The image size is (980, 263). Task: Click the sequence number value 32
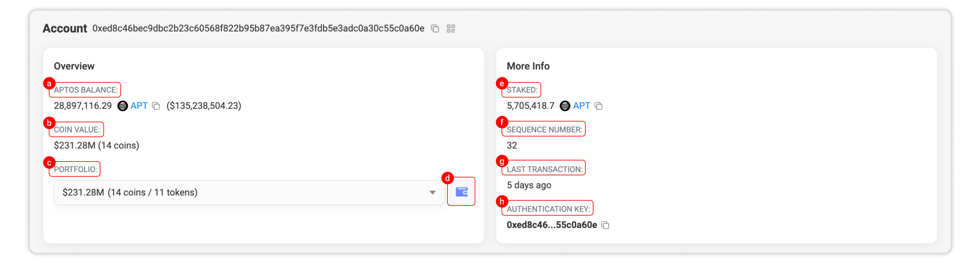(512, 146)
